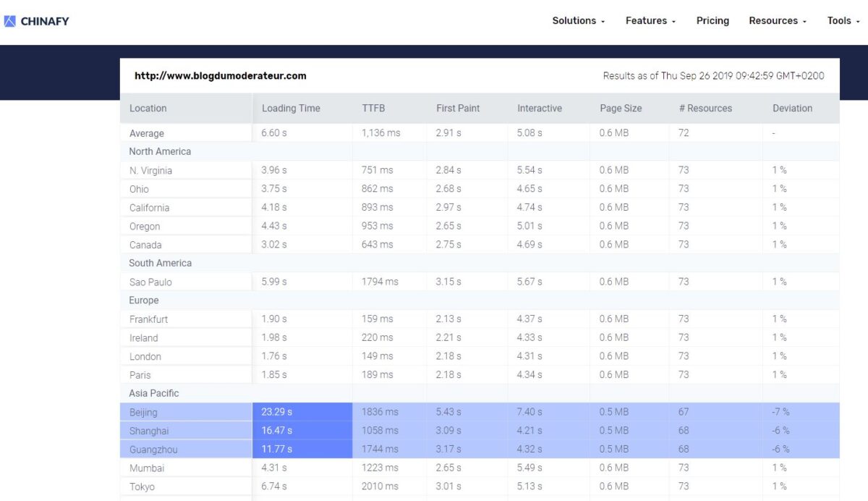Click the Location column header
This screenshot has width=868, height=501.
pos(148,109)
